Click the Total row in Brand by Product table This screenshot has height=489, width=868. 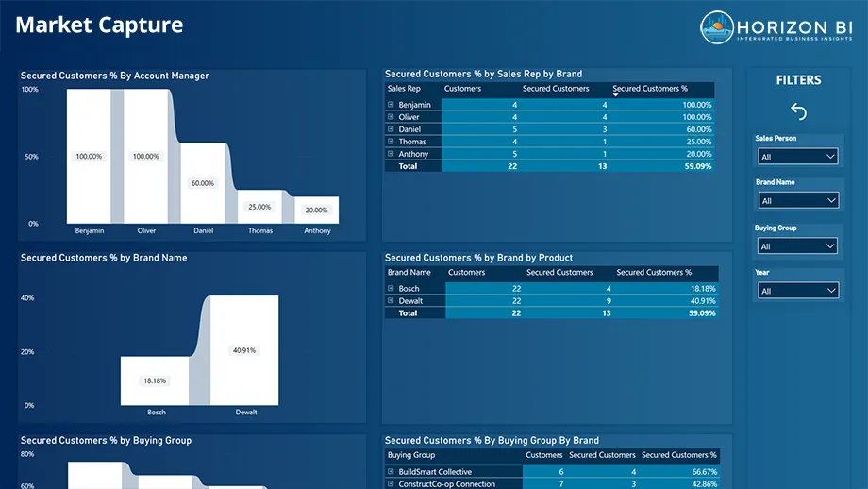coord(551,312)
